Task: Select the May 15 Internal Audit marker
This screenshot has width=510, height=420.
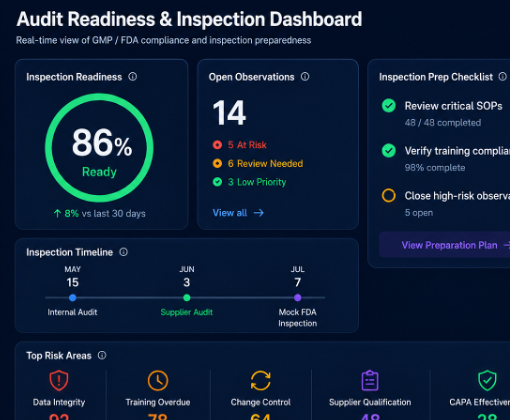Action: point(73,298)
